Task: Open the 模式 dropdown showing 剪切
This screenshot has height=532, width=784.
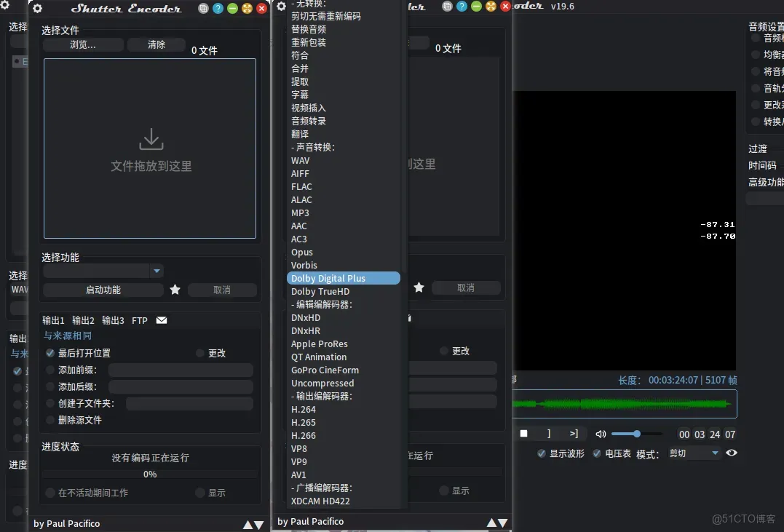Action: coord(694,453)
